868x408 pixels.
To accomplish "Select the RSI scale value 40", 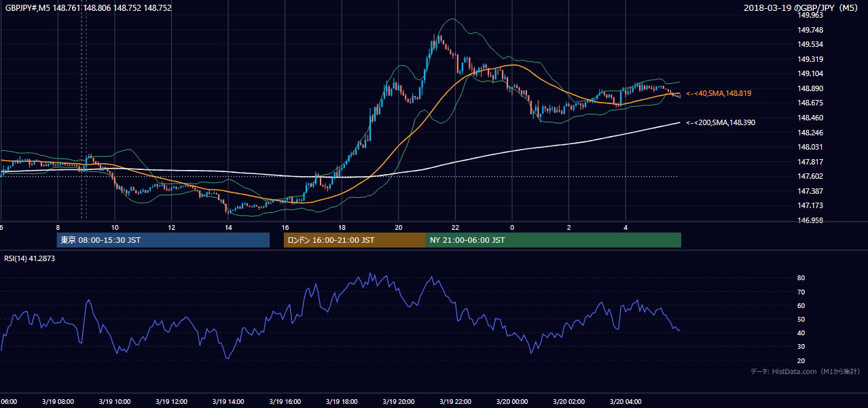I will (x=801, y=333).
